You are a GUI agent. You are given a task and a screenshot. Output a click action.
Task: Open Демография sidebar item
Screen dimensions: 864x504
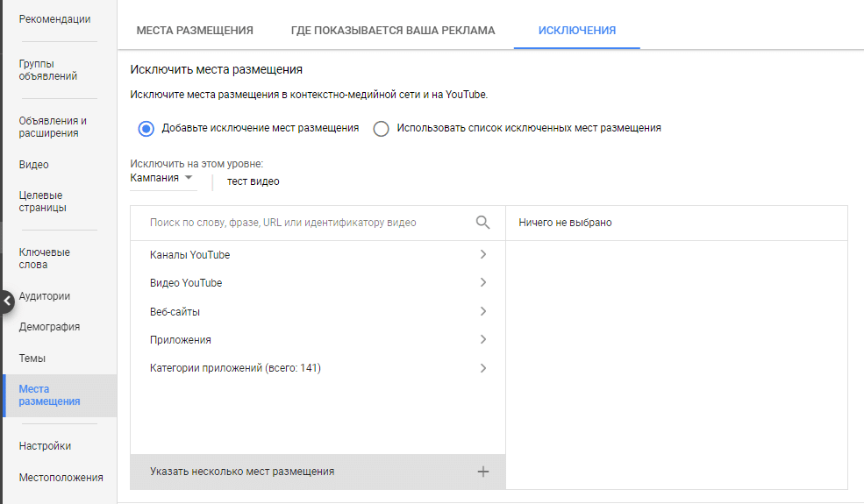[50, 327]
